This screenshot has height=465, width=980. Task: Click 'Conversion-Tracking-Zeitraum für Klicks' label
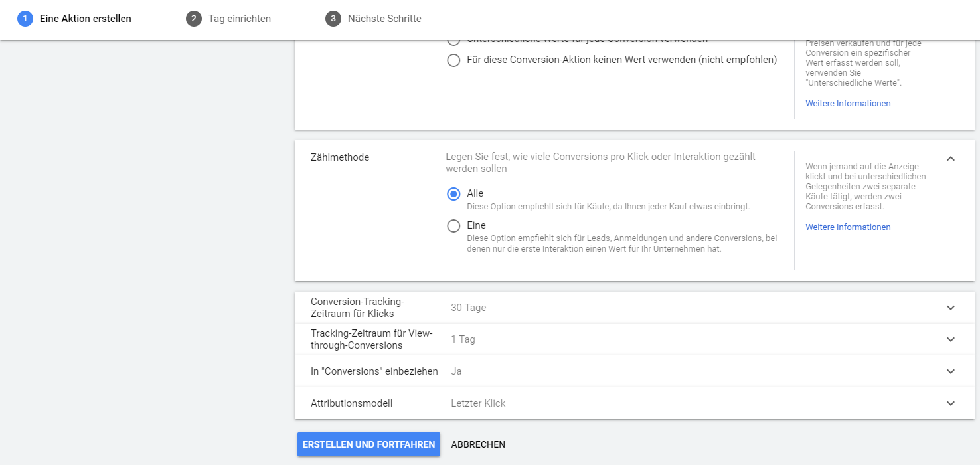357,308
